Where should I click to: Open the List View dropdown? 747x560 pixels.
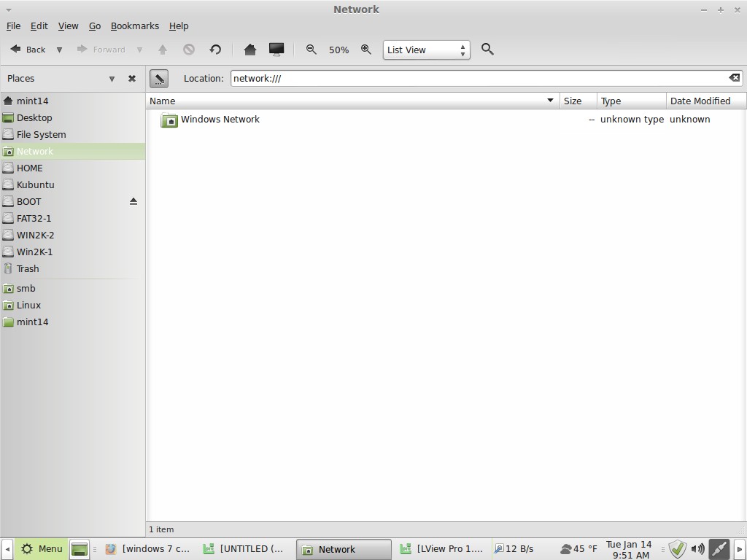point(426,50)
